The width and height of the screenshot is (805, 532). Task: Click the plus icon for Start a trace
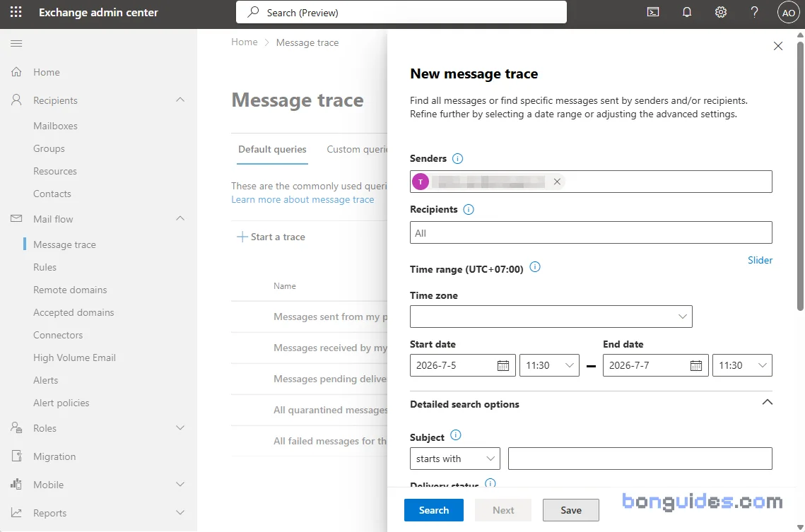[242, 237]
